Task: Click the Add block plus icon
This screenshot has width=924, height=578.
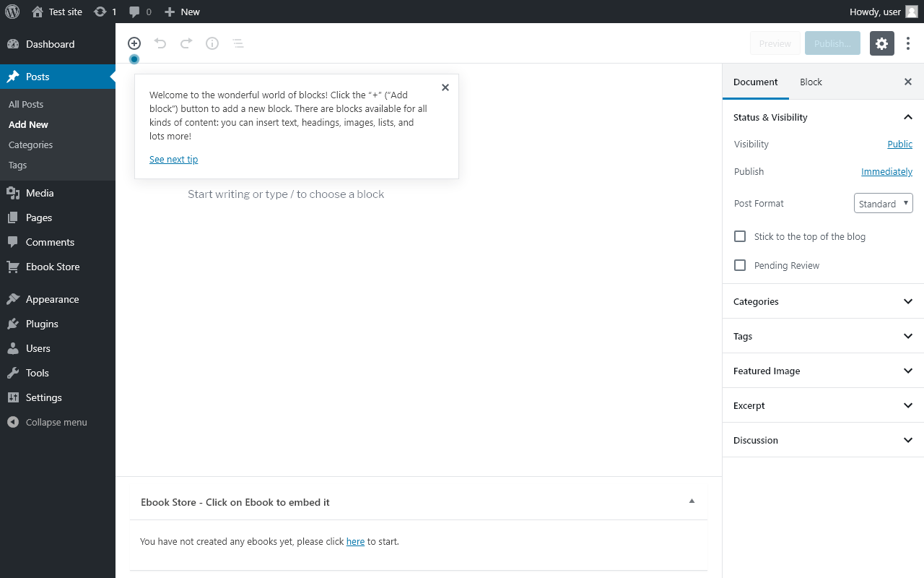Action: (x=134, y=43)
